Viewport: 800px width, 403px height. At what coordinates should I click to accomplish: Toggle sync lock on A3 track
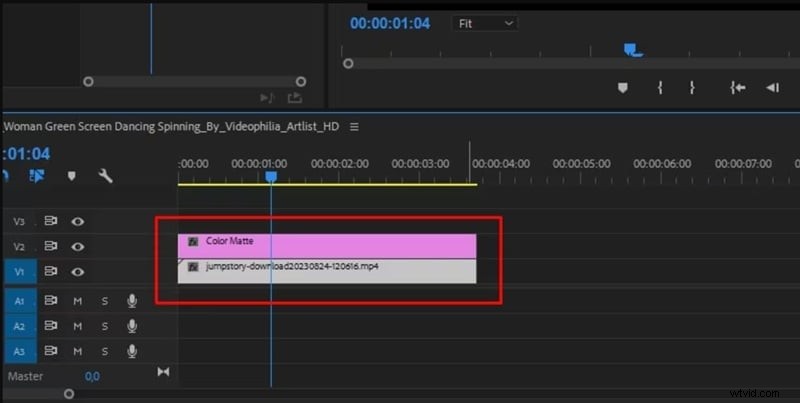pos(51,350)
